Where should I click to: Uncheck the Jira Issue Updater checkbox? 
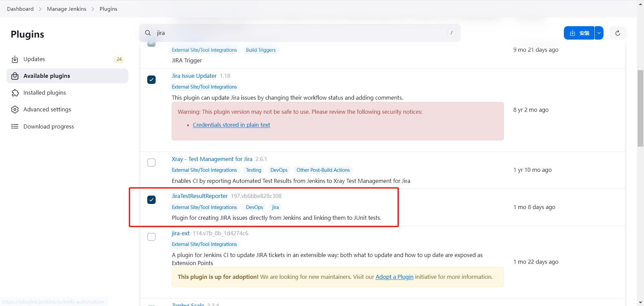click(x=151, y=80)
